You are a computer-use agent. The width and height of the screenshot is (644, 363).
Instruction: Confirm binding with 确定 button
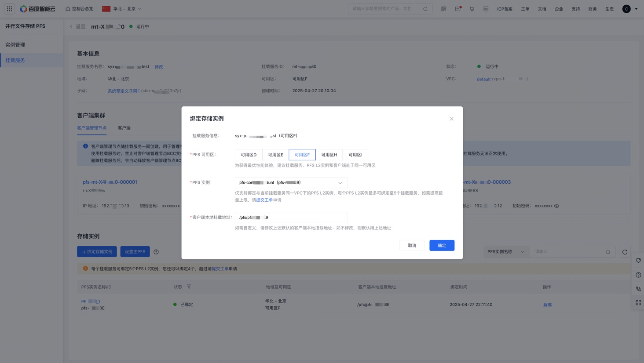tap(442, 245)
